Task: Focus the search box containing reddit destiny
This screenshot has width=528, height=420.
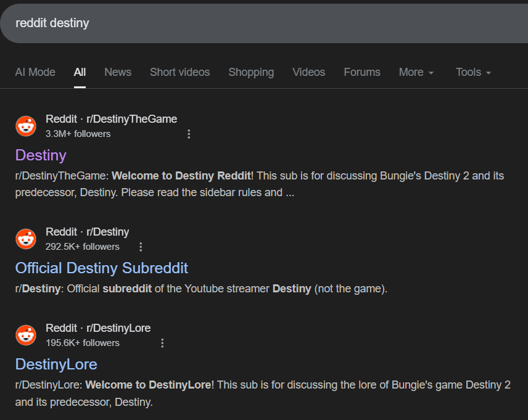Action: pos(264,23)
